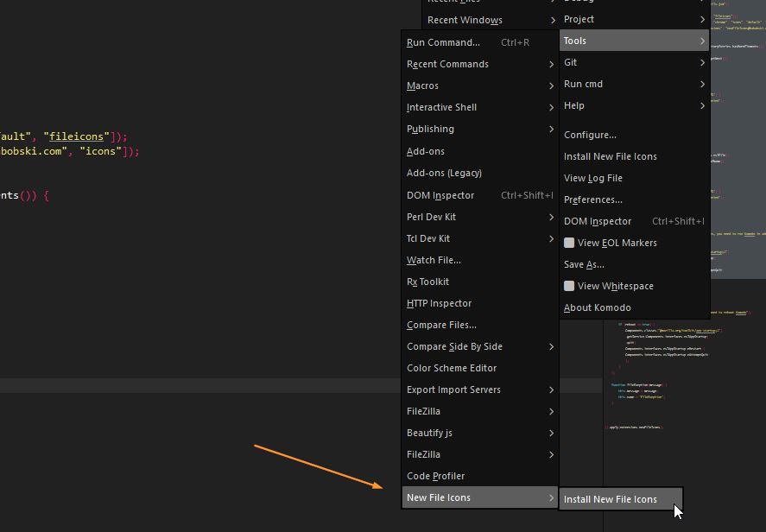Choose Configure... in the main menu

[635, 135]
